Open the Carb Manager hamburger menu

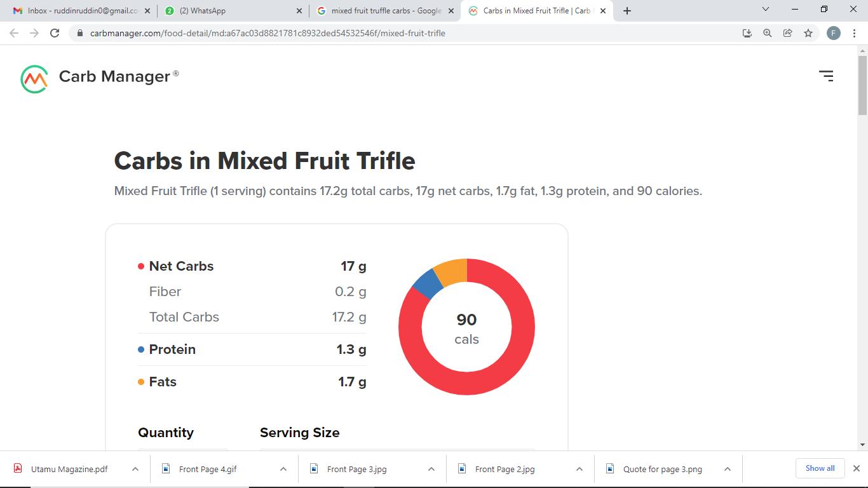pos(826,76)
